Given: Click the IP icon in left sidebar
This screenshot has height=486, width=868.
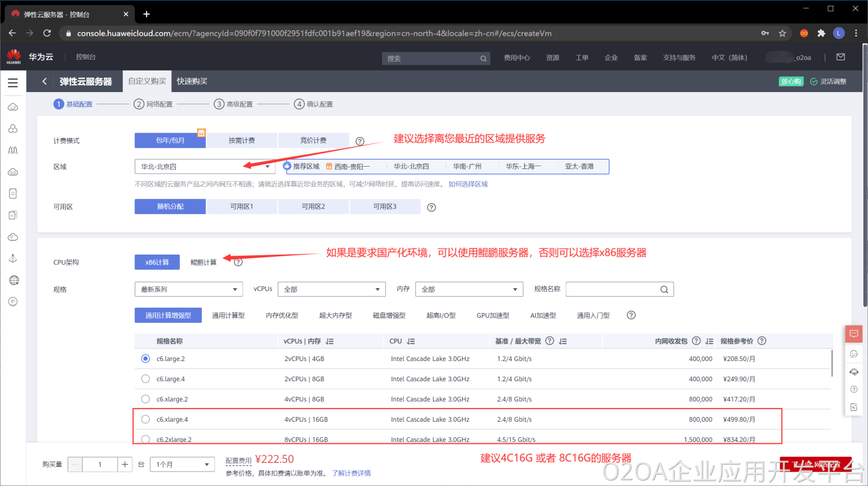Looking at the screenshot, I should (13, 301).
